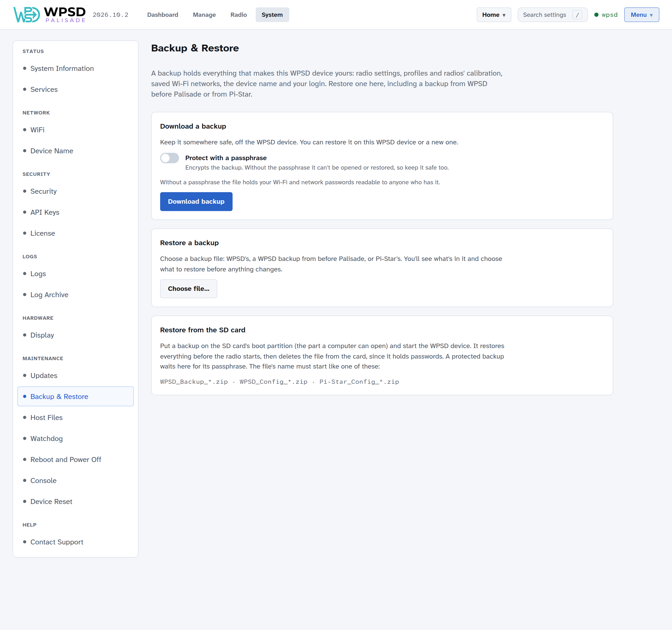
Task: Focus the Search settings field
Action: click(x=552, y=15)
